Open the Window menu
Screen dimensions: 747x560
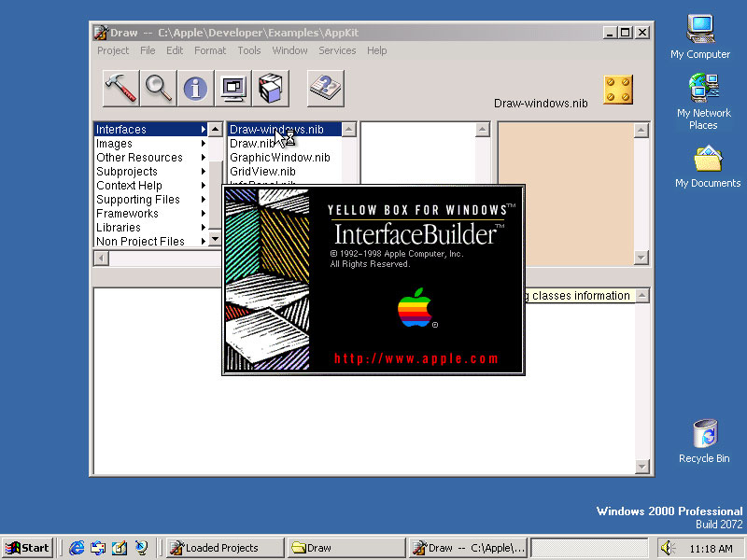coord(289,50)
